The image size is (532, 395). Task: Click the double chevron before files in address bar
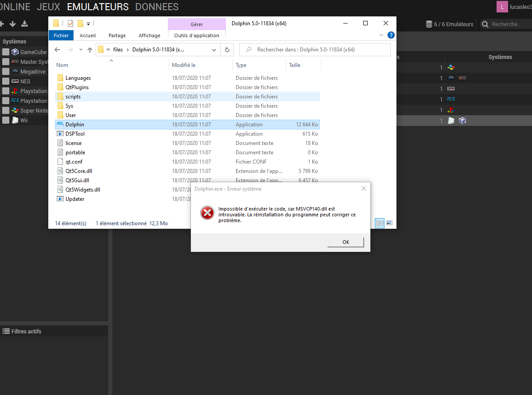[x=109, y=50]
